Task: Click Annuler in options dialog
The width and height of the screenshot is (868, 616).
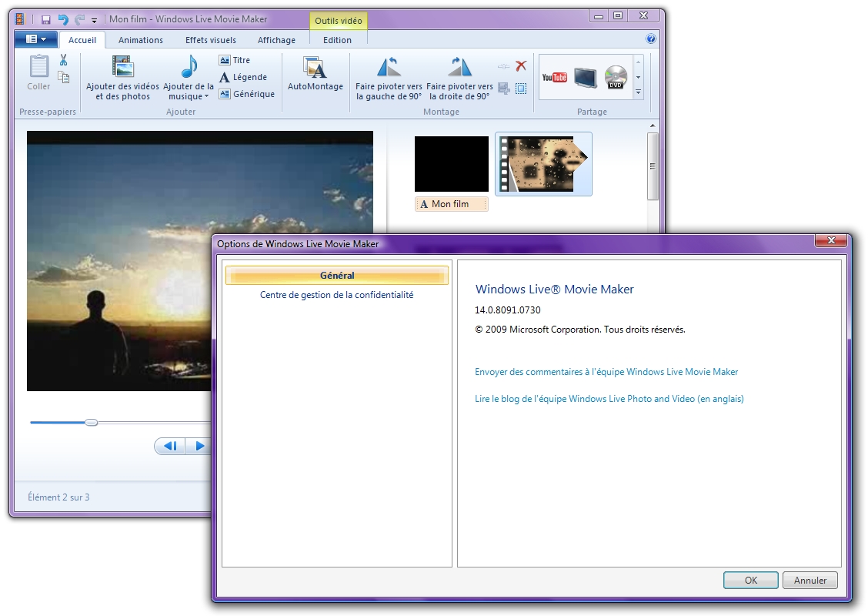Action: (810, 580)
